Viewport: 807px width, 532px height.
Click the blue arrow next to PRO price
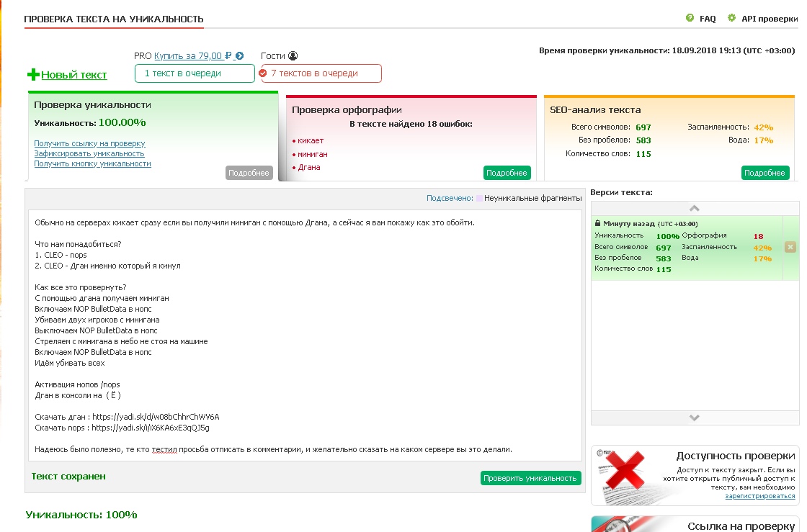click(x=240, y=56)
